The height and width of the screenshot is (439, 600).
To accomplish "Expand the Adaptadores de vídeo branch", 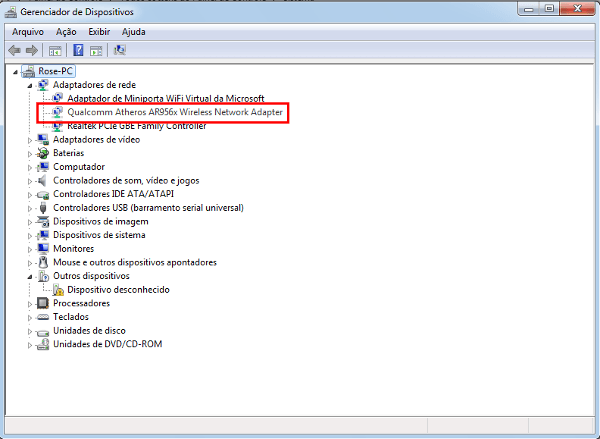I will [x=30, y=140].
